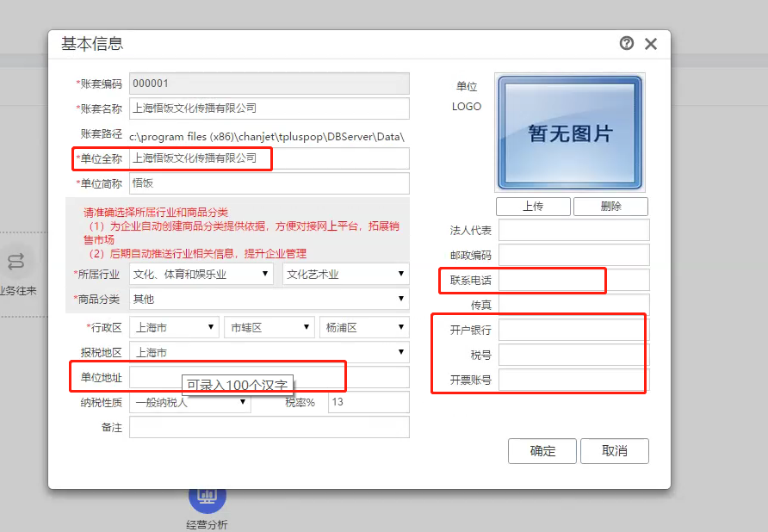768x532 pixels.
Task: Click the 单位 LOGO label
Action: pyautogui.click(x=467, y=96)
